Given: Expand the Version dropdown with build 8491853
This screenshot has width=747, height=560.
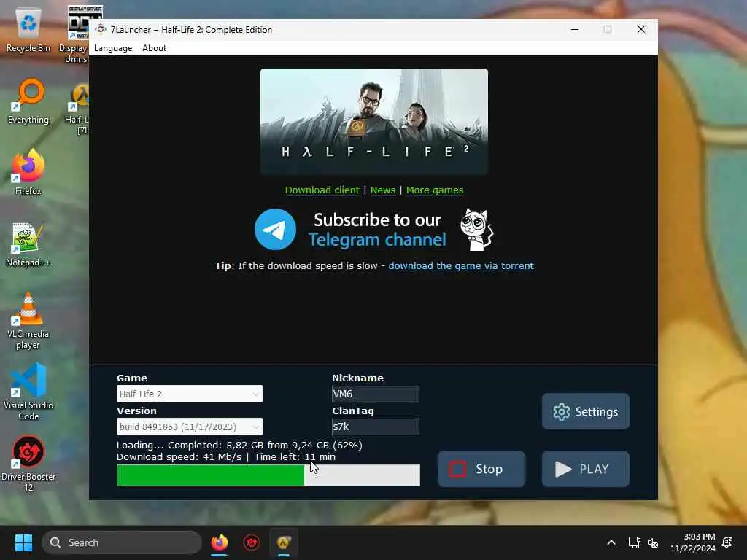Looking at the screenshot, I should (190, 427).
